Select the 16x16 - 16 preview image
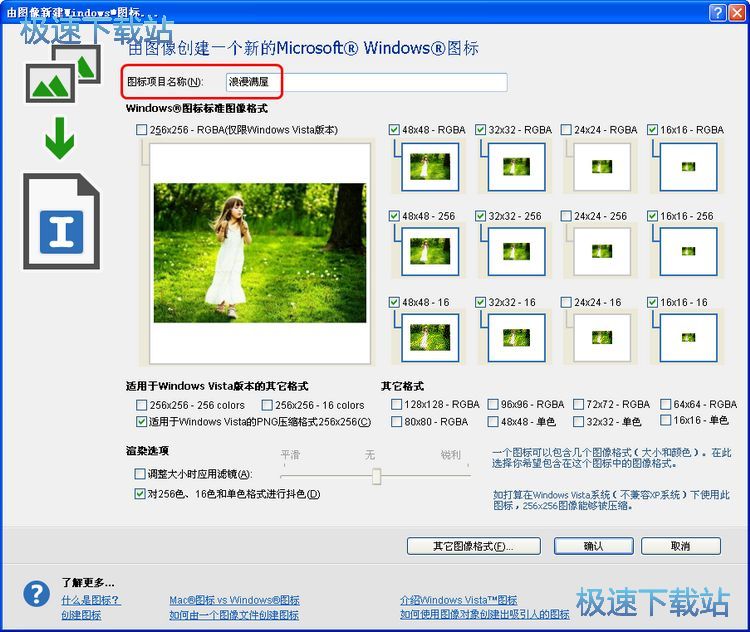This screenshot has width=750, height=632. pos(688,337)
